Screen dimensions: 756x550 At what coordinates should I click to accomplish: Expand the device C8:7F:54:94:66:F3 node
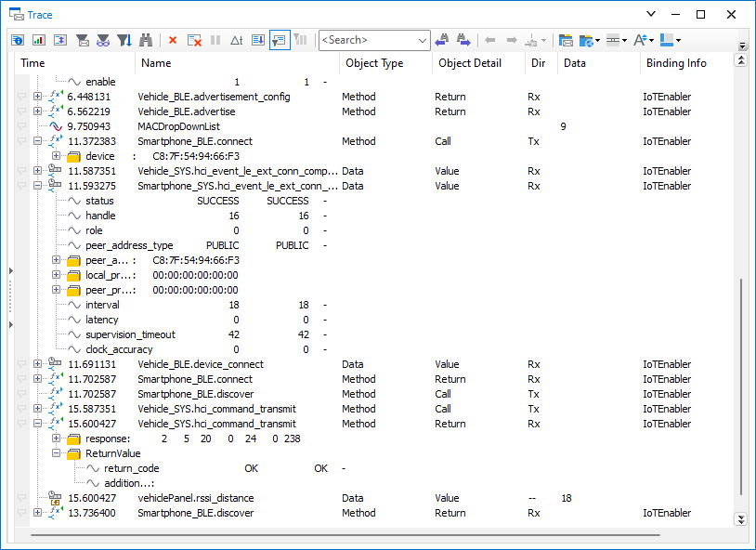pyautogui.click(x=56, y=156)
